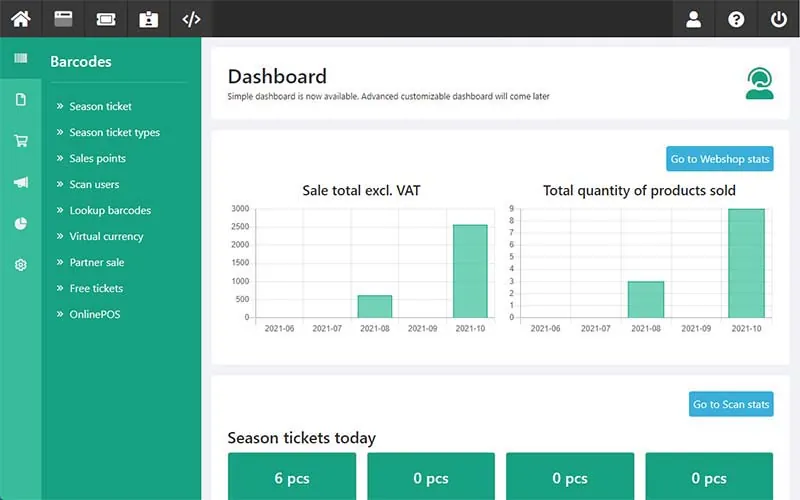The width and height of the screenshot is (800, 500).
Task: Open the settings gear icon in sidebar
Action: click(21, 265)
